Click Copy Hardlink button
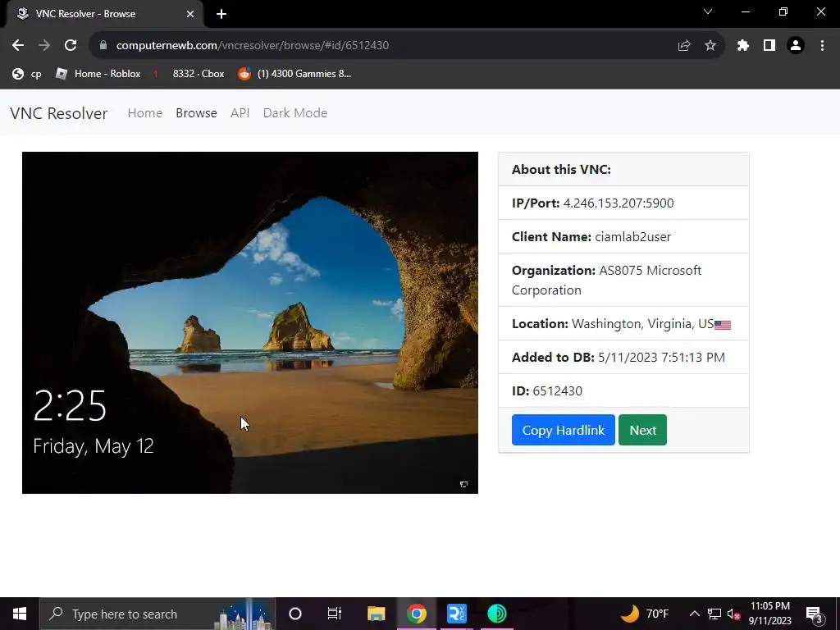The image size is (840, 630). [563, 430]
